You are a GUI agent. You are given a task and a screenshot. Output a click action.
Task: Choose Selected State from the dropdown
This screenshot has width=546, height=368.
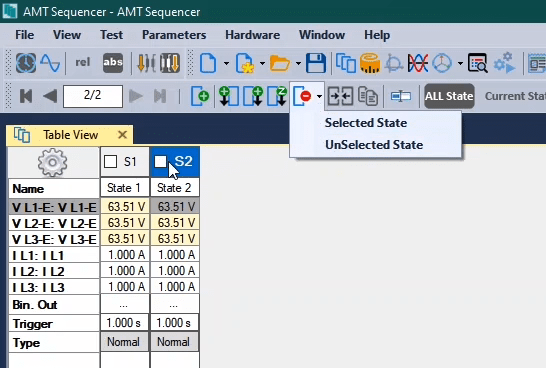click(366, 123)
